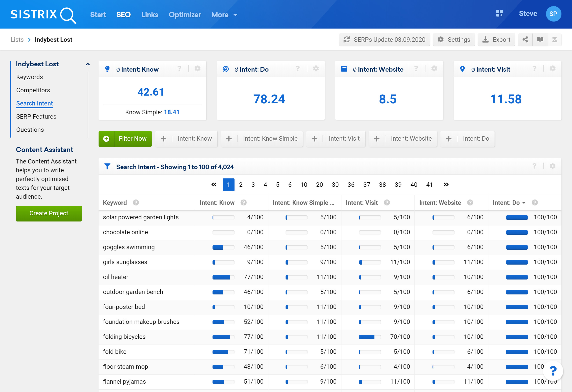The height and width of the screenshot is (392, 572).
Task: Click the filter funnel icon in table header
Action: pos(107,166)
